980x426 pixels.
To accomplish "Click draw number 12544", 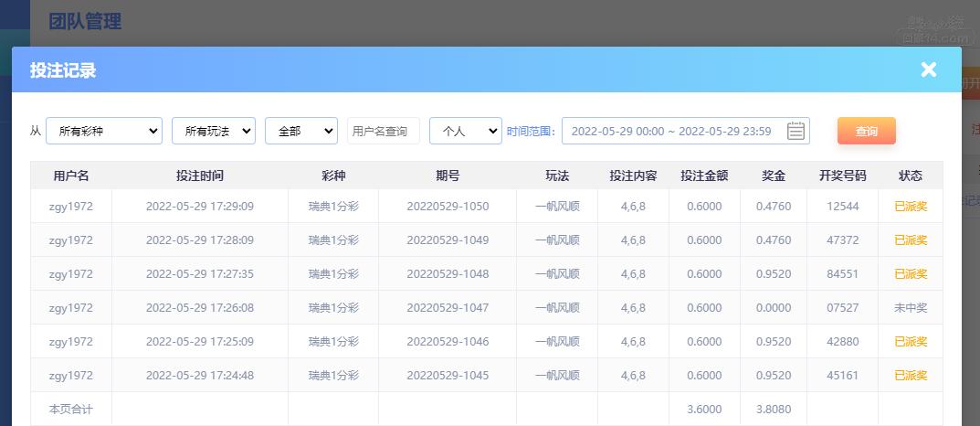I will coord(842,207).
